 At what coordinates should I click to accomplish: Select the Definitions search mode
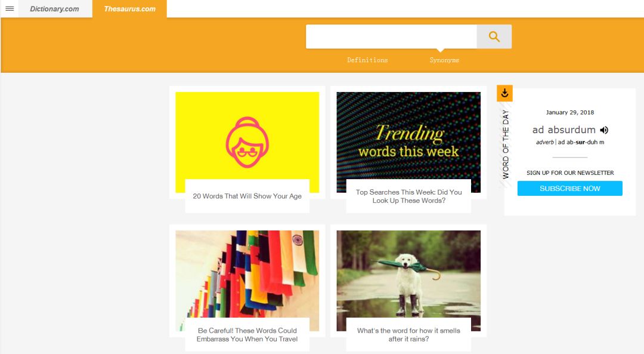[x=367, y=60]
